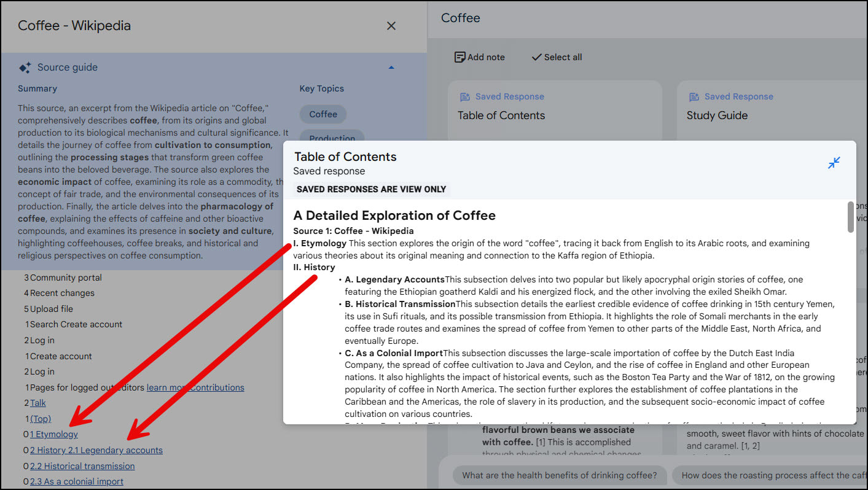
Task: Click the Add note button
Action: (479, 57)
